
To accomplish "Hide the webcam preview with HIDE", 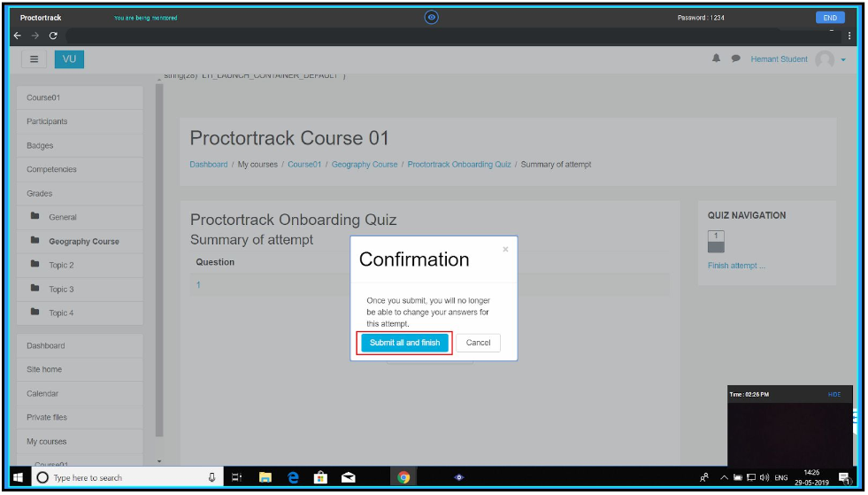I will pyautogui.click(x=834, y=395).
